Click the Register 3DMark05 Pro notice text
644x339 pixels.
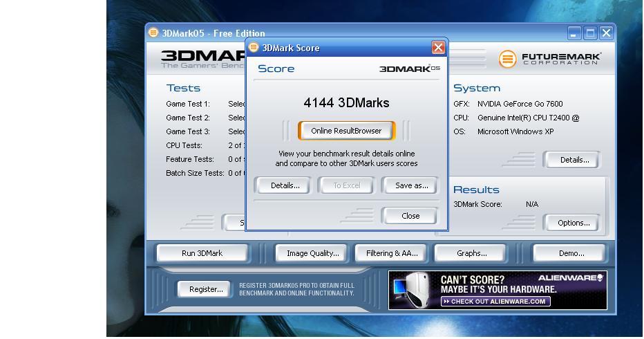pos(296,289)
